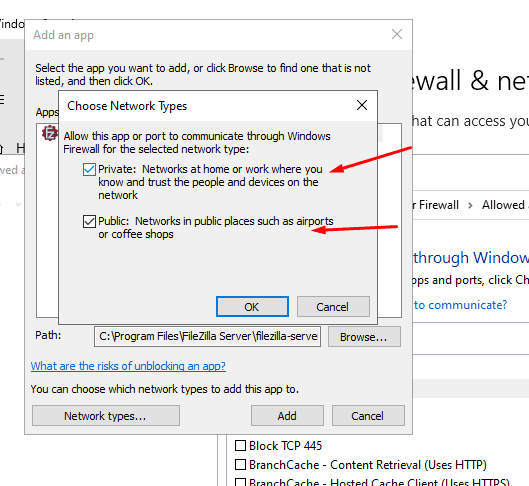Image resolution: width=529 pixels, height=486 pixels.
Task: Select Firewall in the breadcrumb path
Action: [x=438, y=205]
